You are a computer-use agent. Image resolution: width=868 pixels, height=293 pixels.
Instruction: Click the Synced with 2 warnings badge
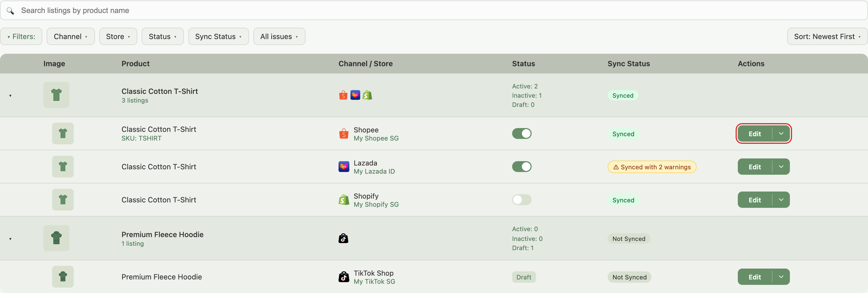652,167
